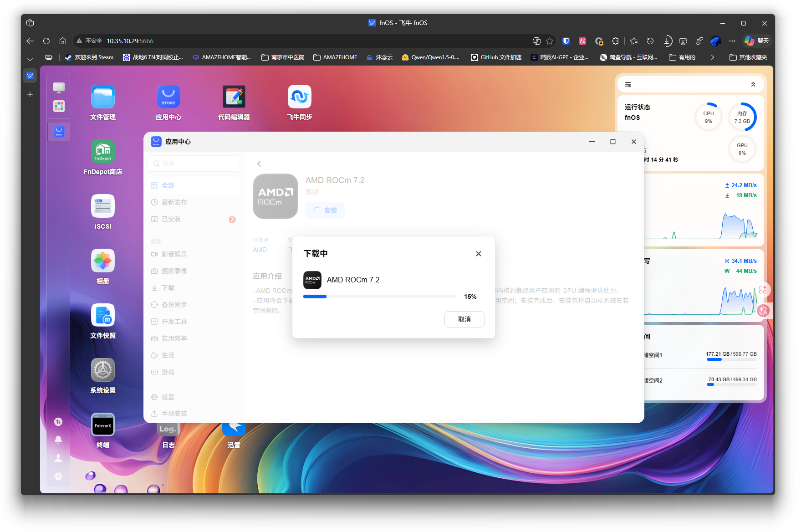
Task: Click the 70.43 GB storage usage bar
Action: [732, 385]
